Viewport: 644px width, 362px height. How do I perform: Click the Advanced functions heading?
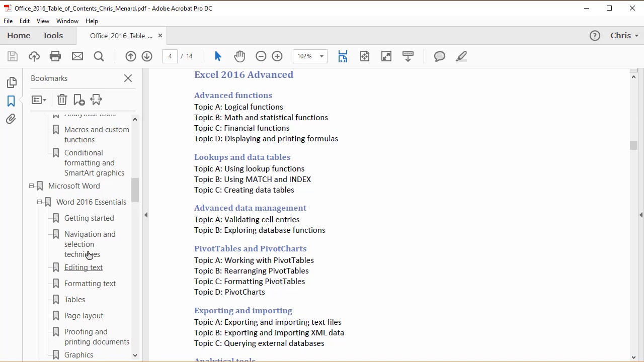[233, 95]
